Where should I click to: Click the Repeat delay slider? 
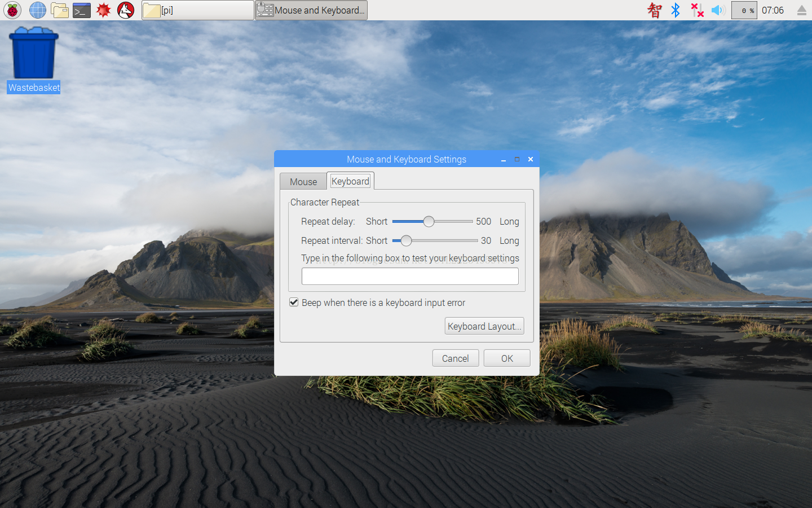433,221
